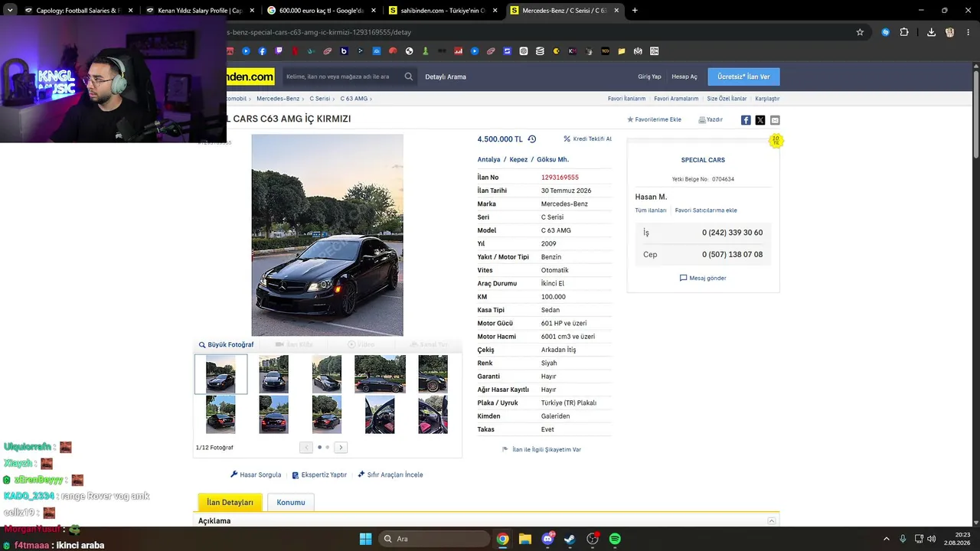Click Favori Satıcılarıma ekle link
980x551 pixels.
pos(706,210)
